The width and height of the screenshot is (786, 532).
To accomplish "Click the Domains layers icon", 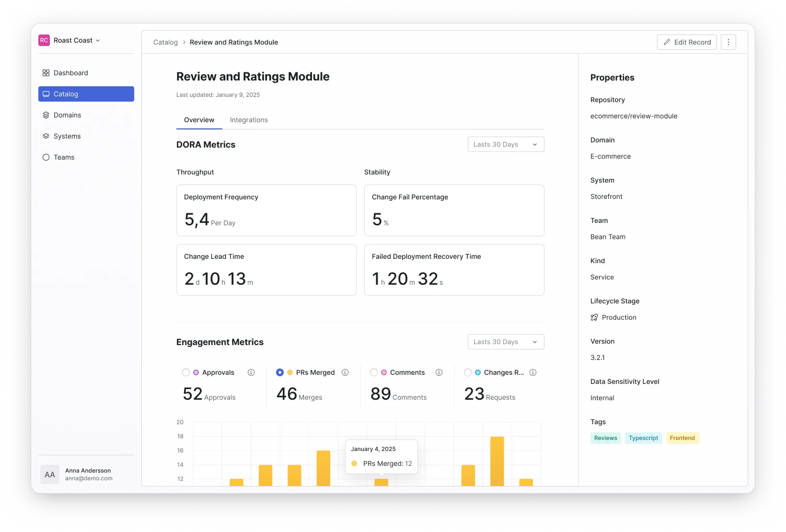I will 46,115.
